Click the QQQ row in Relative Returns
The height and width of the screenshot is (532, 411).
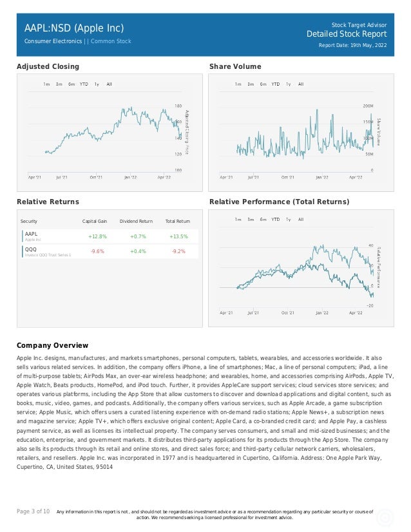click(110, 251)
